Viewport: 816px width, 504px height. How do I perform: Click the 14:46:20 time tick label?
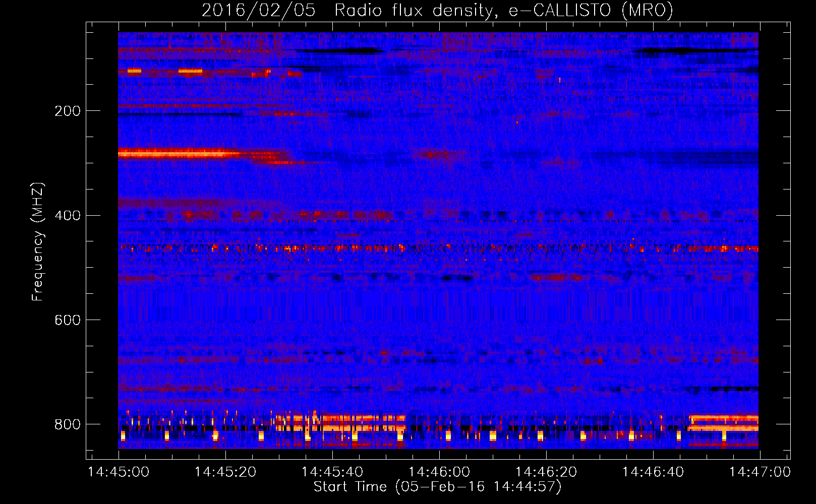pos(546,472)
